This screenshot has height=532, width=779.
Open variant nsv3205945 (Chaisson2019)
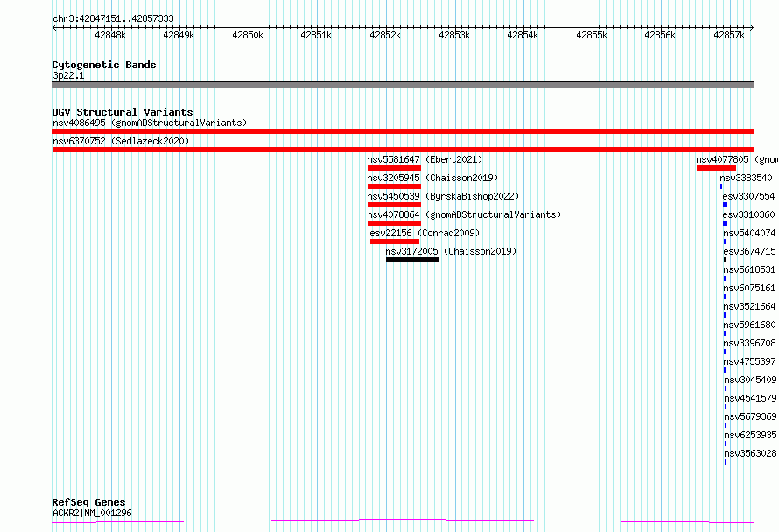pyautogui.click(x=432, y=178)
